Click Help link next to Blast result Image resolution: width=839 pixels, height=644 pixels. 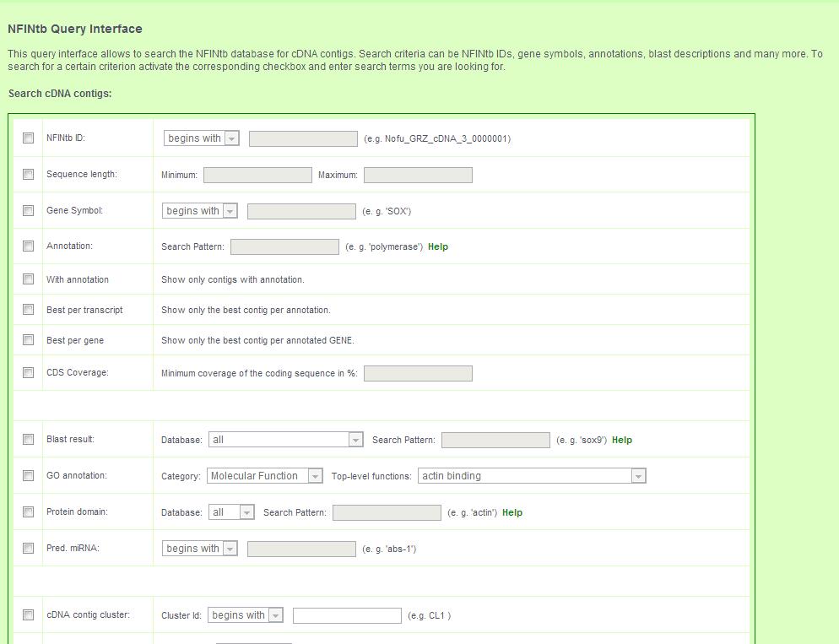click(622, 440)
